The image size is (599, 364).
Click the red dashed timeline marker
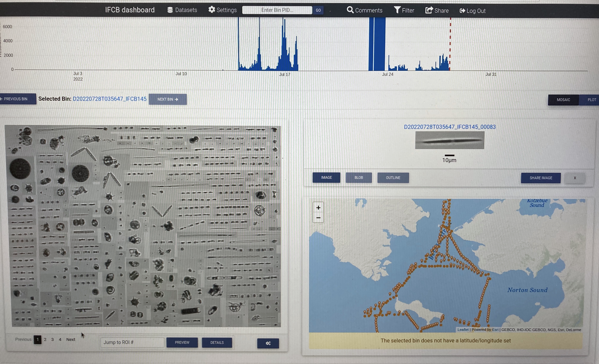tap(450, 44)
